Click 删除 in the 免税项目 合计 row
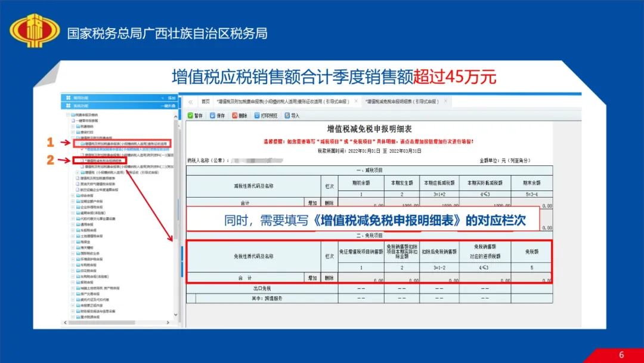644x363 pixels. 329,278
